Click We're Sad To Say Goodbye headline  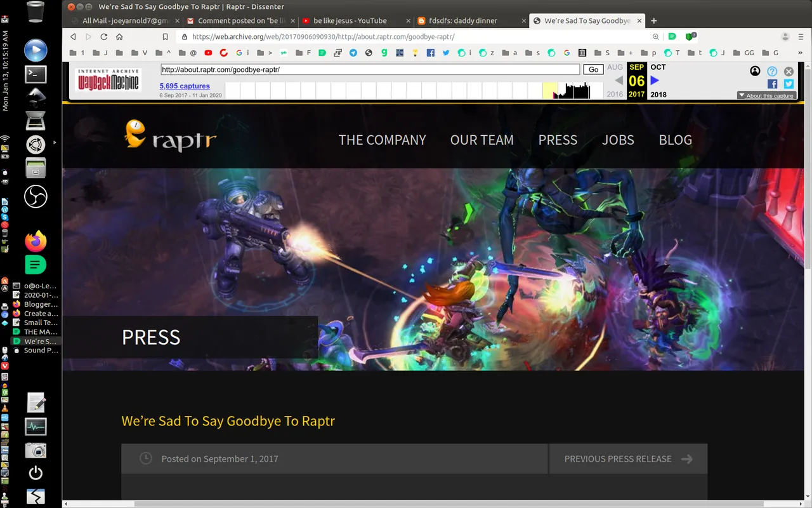pos(228,421)
